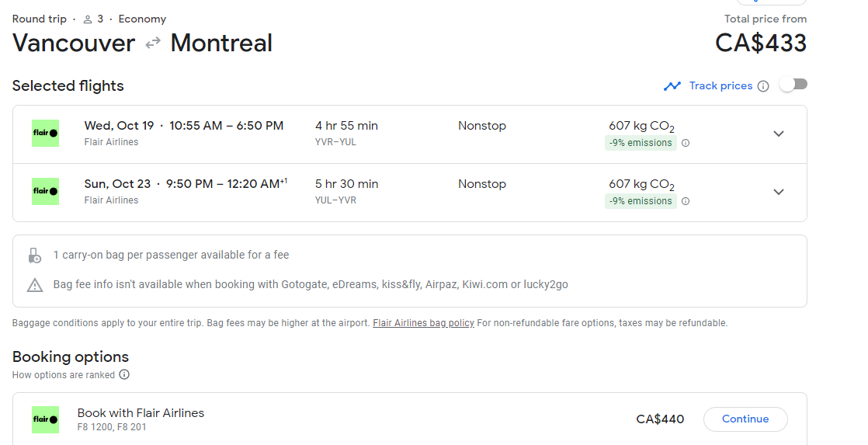Click the Track prices label
Screen dimensions: 868x445
(720, 86)
